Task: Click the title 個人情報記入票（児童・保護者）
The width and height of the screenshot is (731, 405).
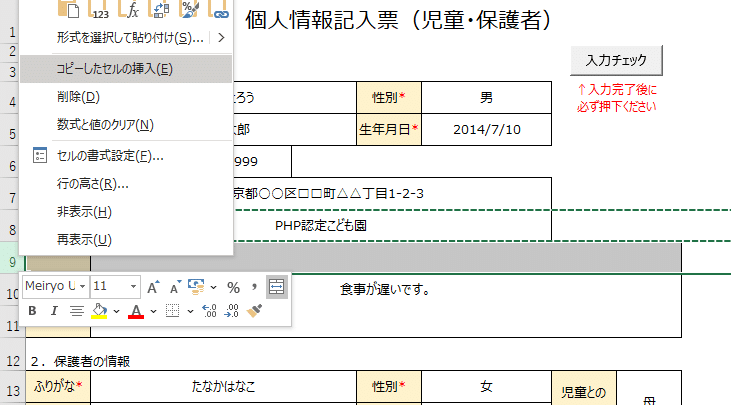Action: [x=398, y=20]
